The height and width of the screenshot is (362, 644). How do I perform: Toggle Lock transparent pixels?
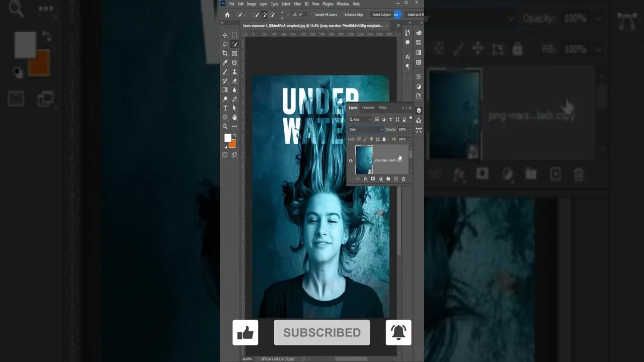tap(358, 139)
